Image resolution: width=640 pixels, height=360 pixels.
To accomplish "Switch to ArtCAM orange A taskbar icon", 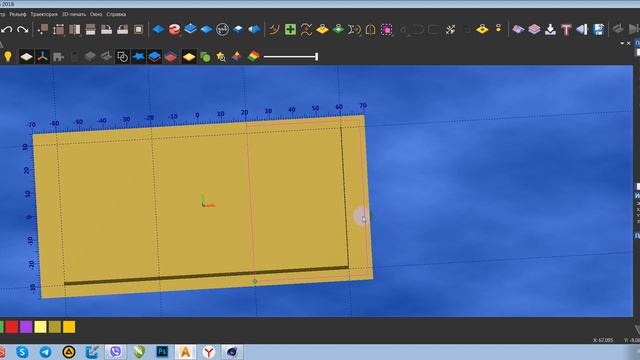I will point(185,351).
